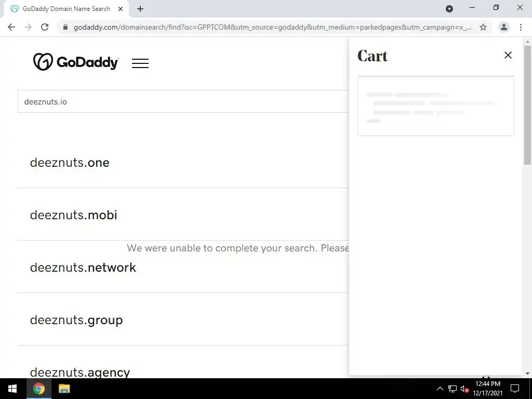Close the Cart panel
The height and width of the screenshot is (399, 532).
pos(508,55)
